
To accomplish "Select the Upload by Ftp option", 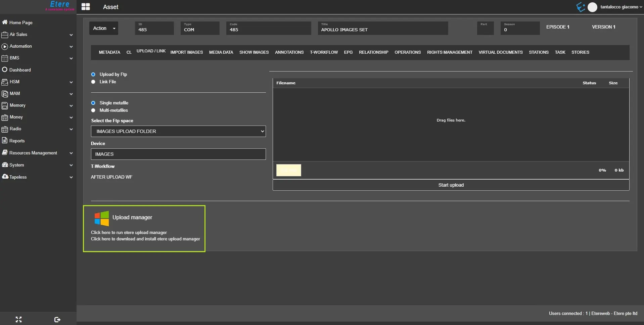I will click(93, 74).
